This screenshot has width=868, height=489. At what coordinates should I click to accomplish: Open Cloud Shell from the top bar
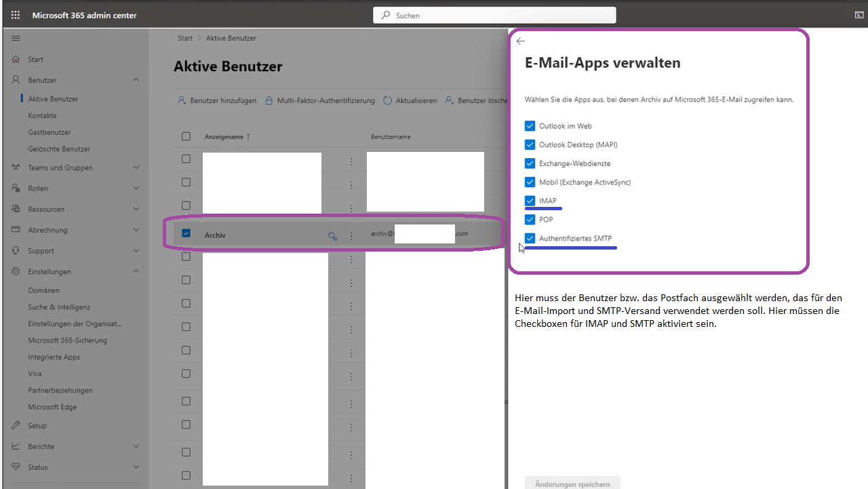point(859,15)
